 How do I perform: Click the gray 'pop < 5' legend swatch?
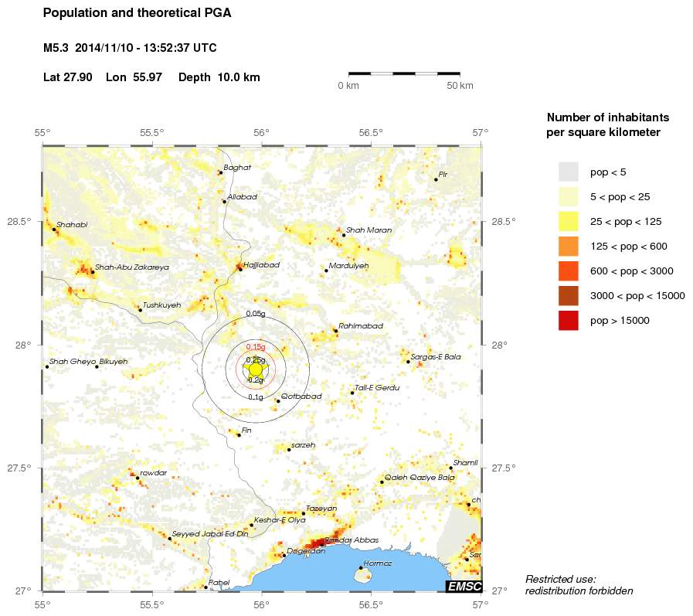coord(569,172)
